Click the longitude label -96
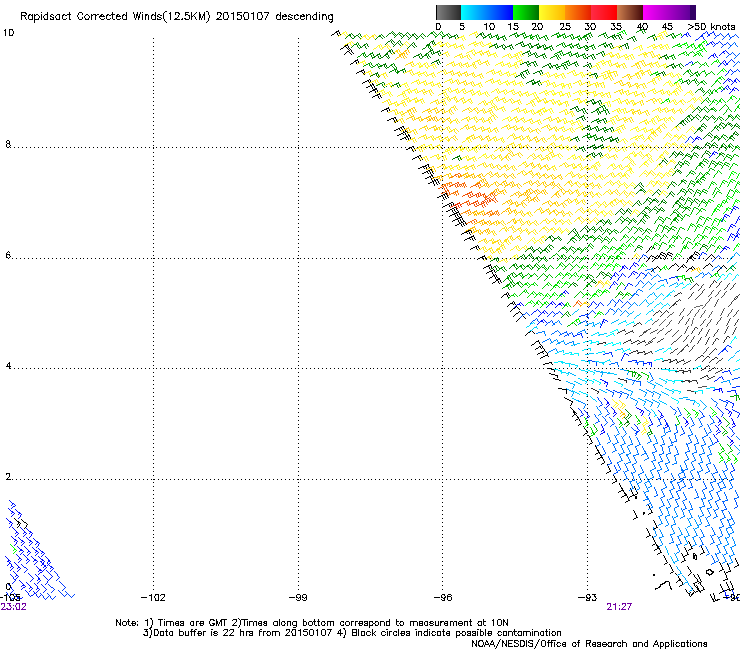This screenshot has height=650, width=740. [x=443, y=598]
